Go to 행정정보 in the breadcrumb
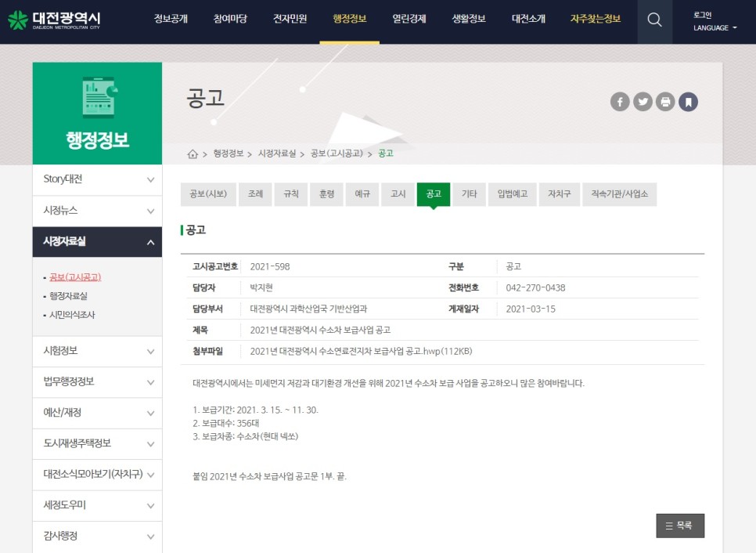Image resolution: width=756 pixels, height=553 pixels. [229, 154]
